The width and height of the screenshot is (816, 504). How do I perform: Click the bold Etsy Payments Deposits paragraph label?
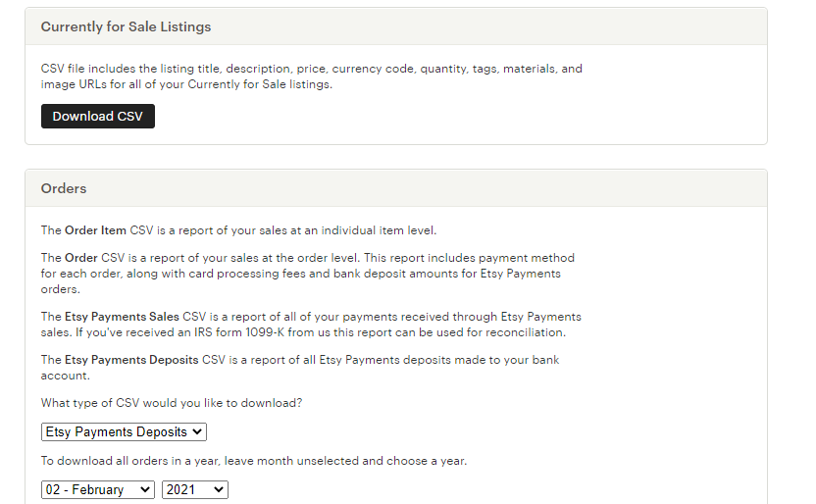coord(130,360)
